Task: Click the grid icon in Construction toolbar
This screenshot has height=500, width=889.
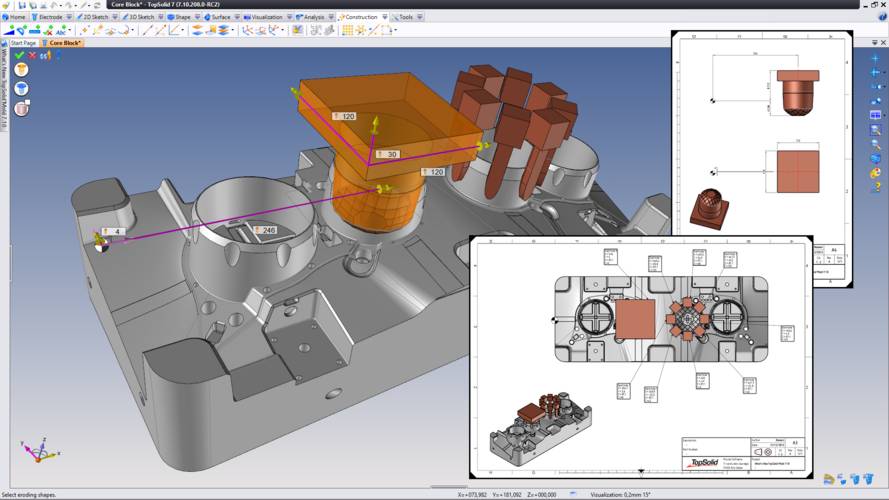Action: click(x=347, y=30)
